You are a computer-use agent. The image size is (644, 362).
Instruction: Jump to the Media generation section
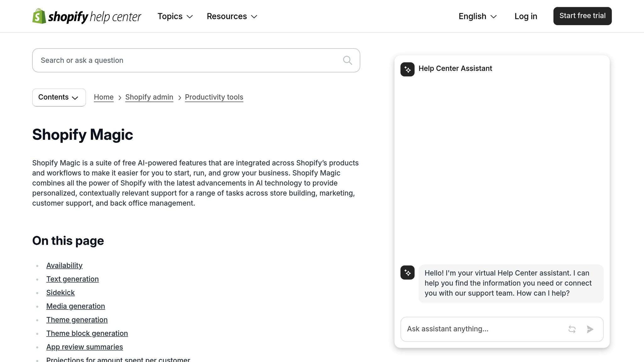pyautogui.click(x=75, y=306)
